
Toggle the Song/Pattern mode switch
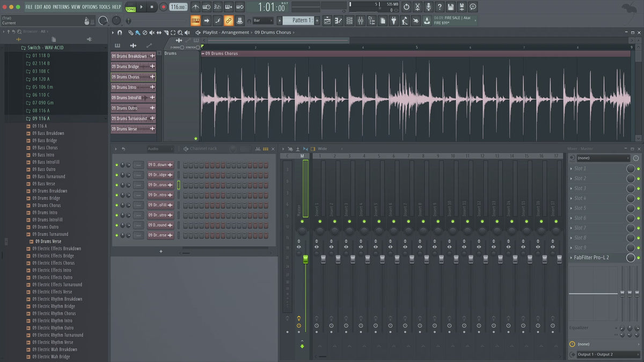coord(130,8)
